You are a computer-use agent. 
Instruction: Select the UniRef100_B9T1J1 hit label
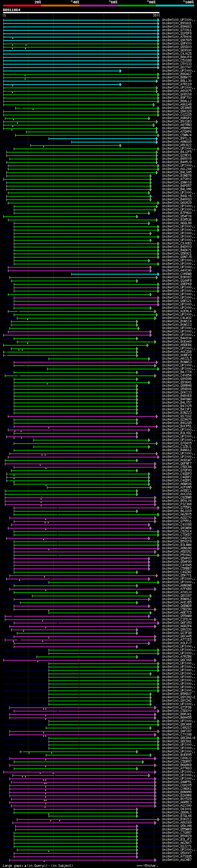177,138
